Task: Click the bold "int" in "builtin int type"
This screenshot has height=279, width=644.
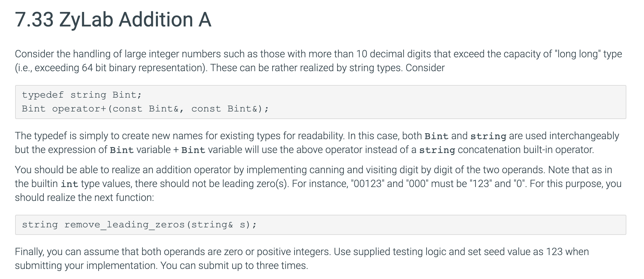Action: pos(69,184)
